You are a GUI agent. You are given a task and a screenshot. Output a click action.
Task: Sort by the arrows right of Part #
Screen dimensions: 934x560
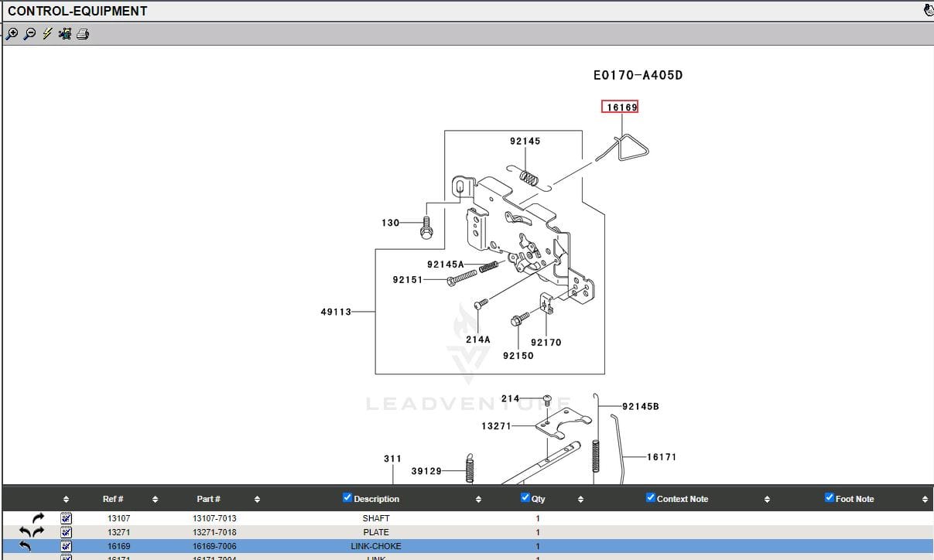click(x=257, y=500)
